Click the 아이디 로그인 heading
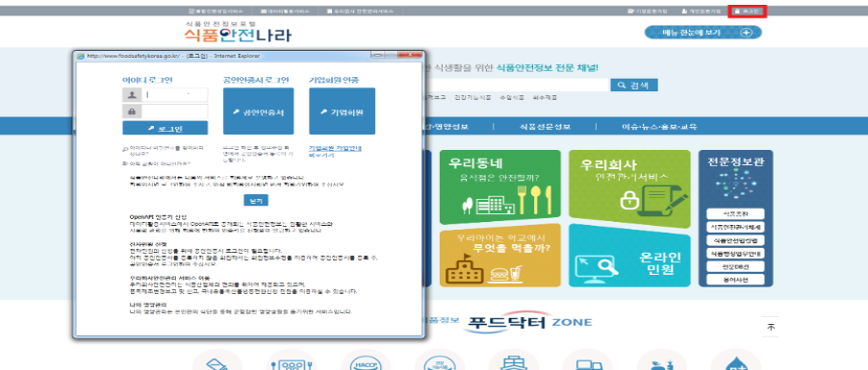 pos(148,80)
